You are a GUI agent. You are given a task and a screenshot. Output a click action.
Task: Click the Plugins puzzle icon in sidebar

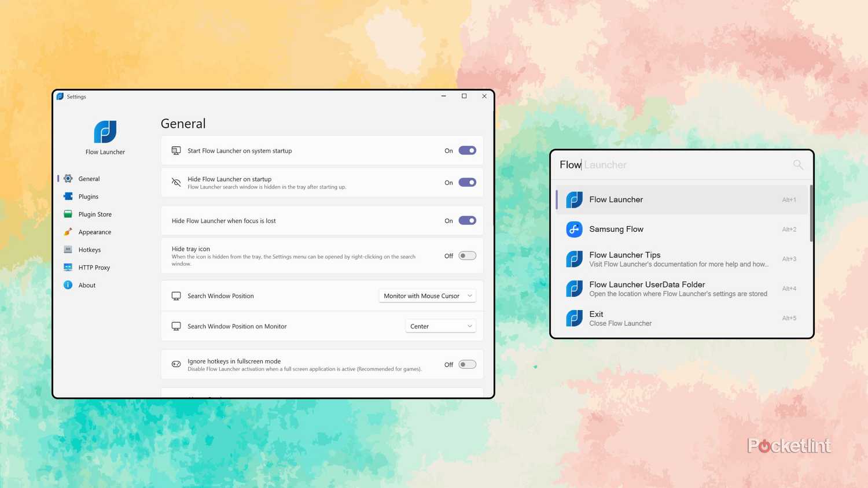click(x=68, y=197)
